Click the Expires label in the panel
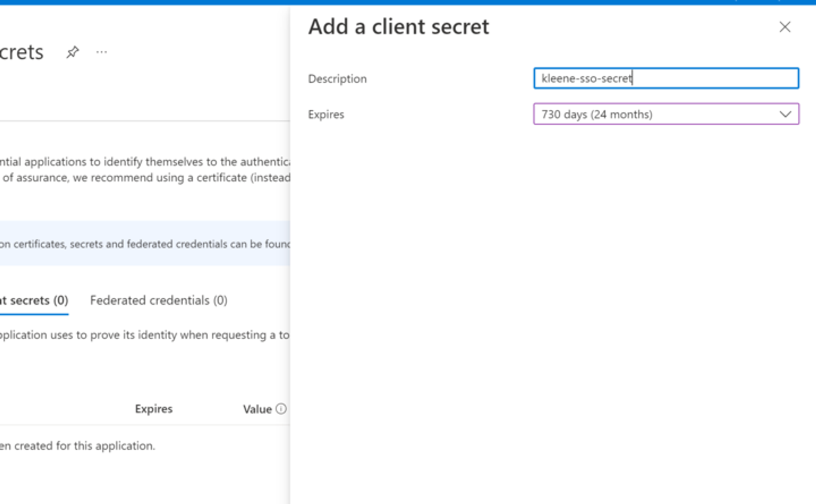 pyautogui.click(x=326, y=115)
